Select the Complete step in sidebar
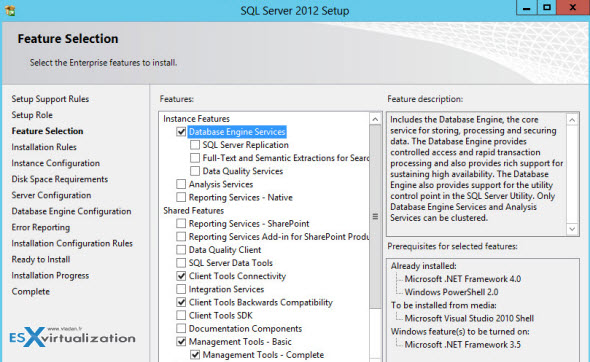Screen dimensions: 590x362 (x=30, y=292)
